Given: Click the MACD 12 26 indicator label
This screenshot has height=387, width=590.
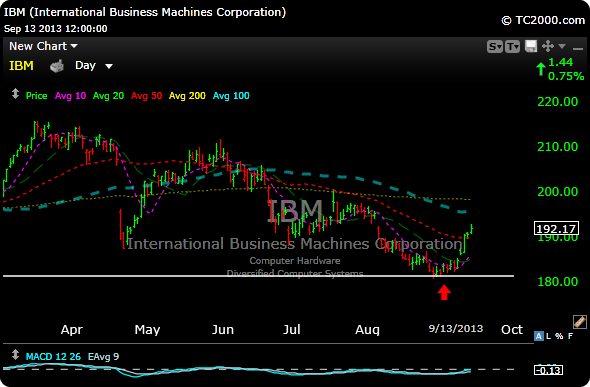Looking at the screenshot, I should tap(53, 357).
